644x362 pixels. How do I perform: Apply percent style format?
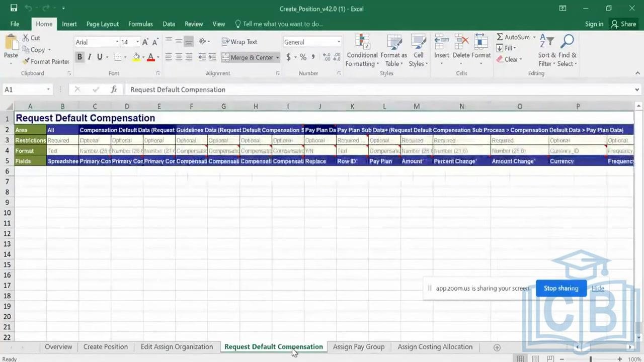click(303, 57)
